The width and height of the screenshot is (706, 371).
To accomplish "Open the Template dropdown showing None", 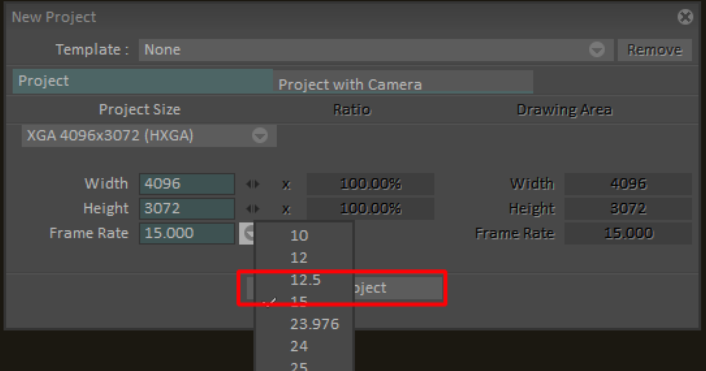I will 376,50.
